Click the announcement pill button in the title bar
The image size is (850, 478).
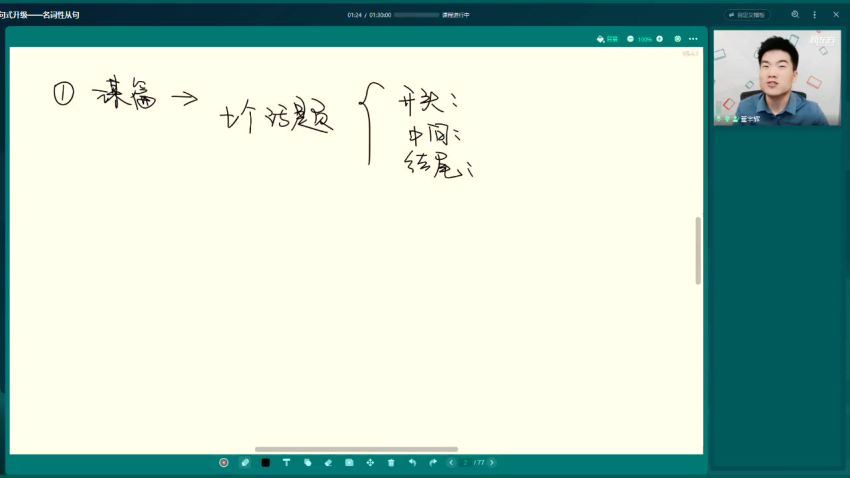click(x=747, y=15)
